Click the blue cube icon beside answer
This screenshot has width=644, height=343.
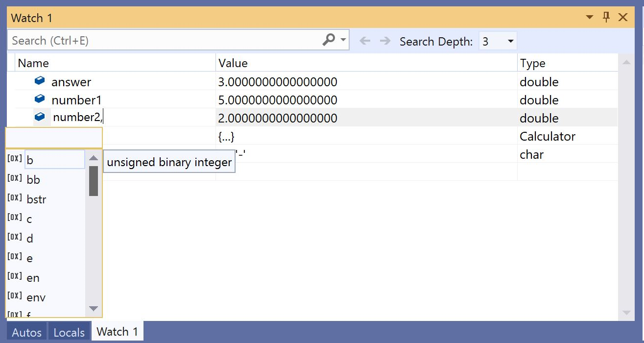(x=39, y=81)
